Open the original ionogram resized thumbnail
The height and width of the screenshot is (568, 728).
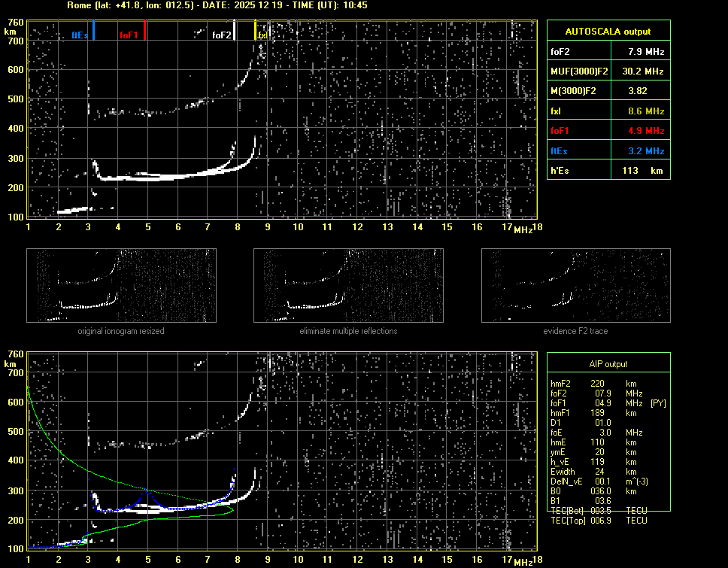point(121,285)
